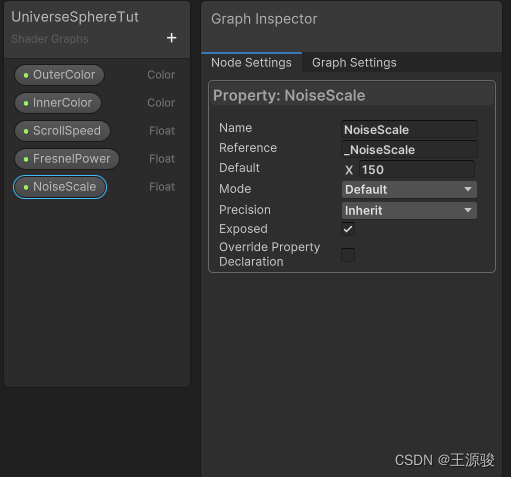Open the Mode dropdown

(409, 189)
